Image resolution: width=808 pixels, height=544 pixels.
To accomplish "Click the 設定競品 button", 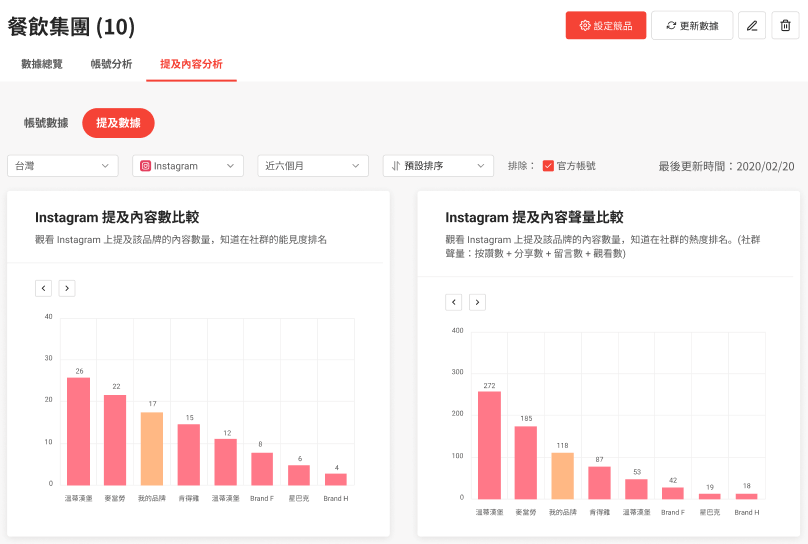I will 605,25.
